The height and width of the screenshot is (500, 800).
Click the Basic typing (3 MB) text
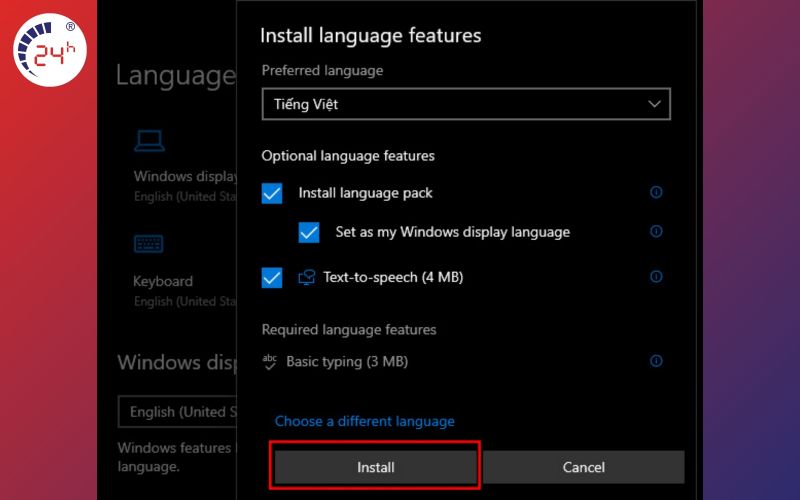tap(347, 362)
